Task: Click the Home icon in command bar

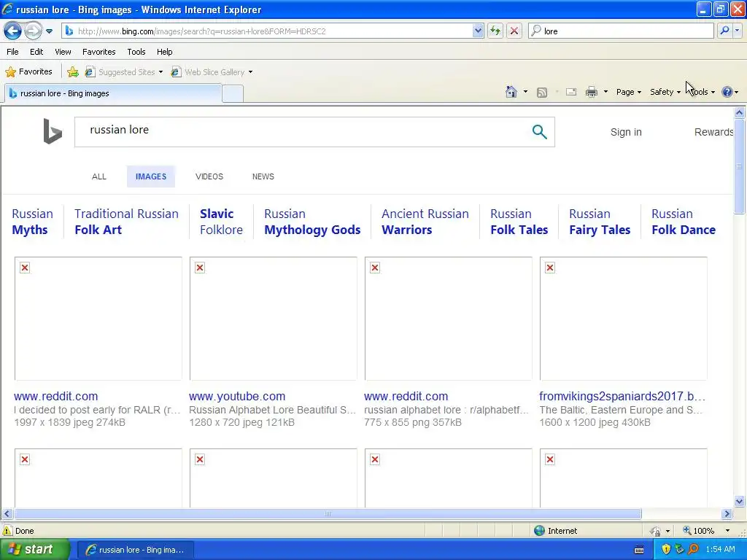Action: pyautogui.click(x=511, y=92)
